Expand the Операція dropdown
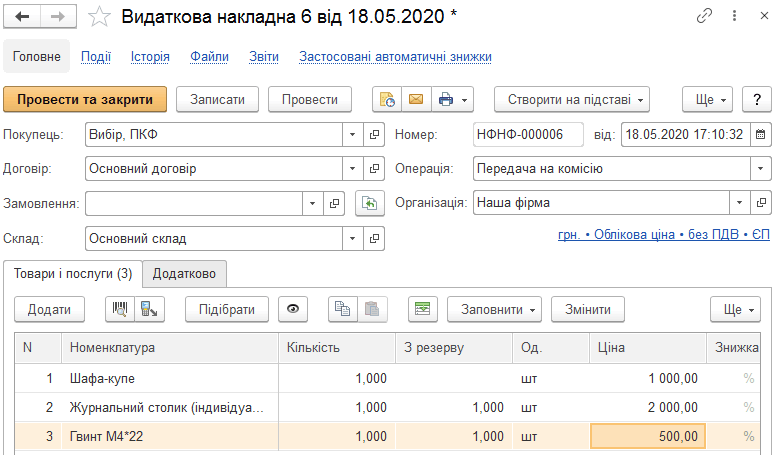This screenshot has height=455, width=779. pyautogui.click(x=761, y=168)
